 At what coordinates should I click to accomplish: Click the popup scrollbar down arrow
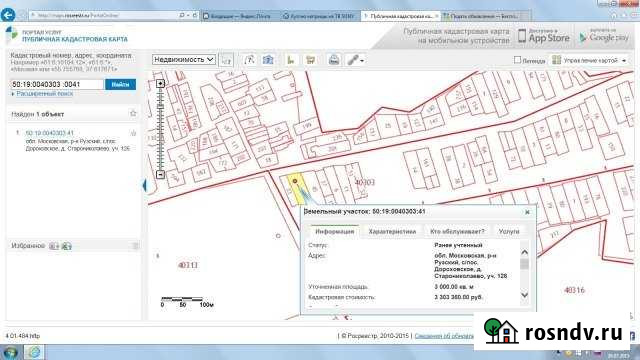524,295
